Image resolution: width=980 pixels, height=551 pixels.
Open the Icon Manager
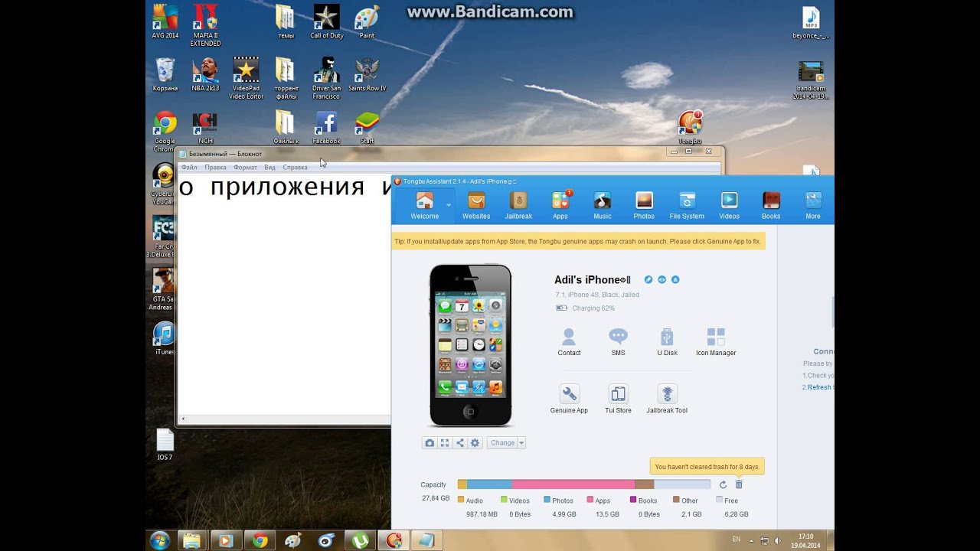pyautogui.click(x=716, y=342)
